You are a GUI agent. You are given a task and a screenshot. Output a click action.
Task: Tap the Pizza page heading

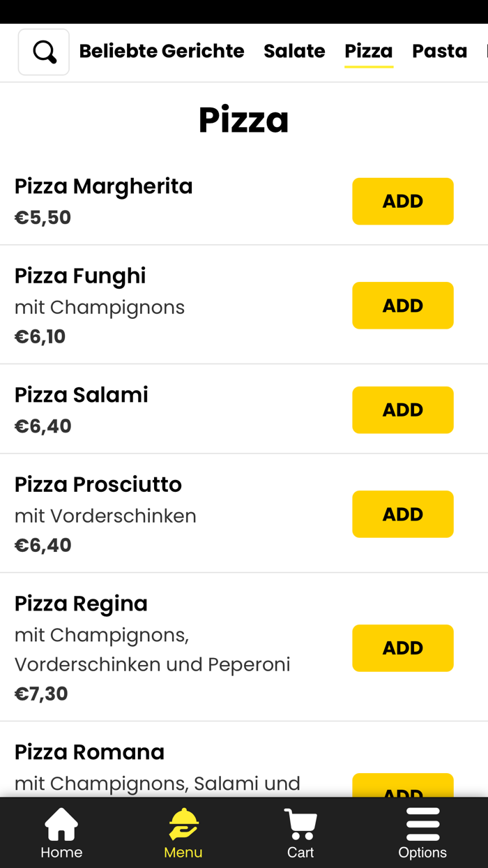(244, 119)
